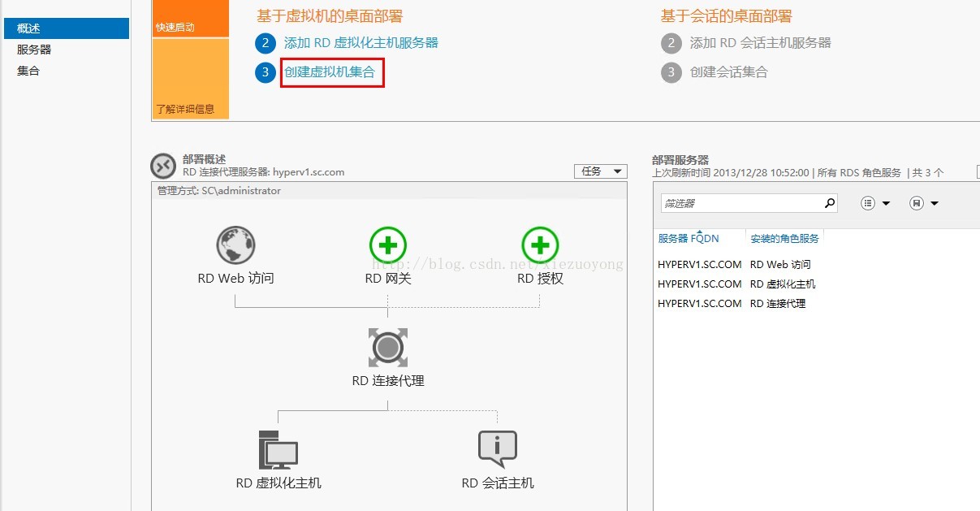Select the RD 虚拟化主机 computer icon
The height and width of the screenshot is (511, 980).
(x=278, y=449)
